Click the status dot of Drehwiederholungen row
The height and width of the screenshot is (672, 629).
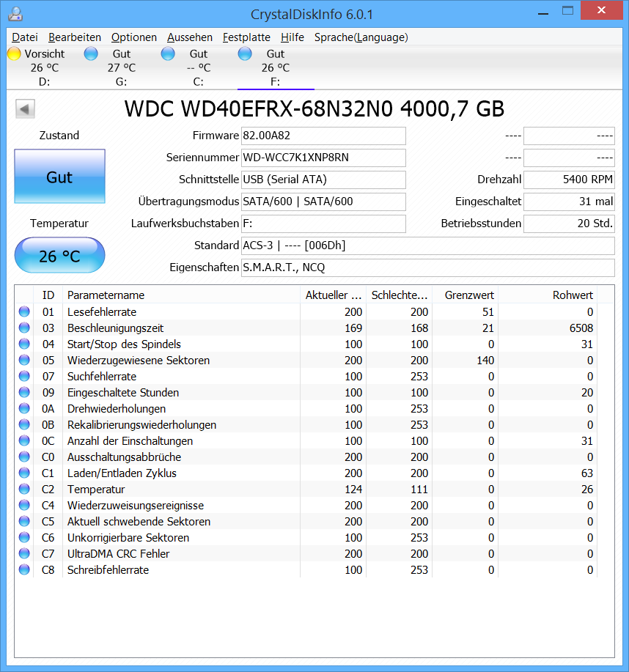(24, 408)
